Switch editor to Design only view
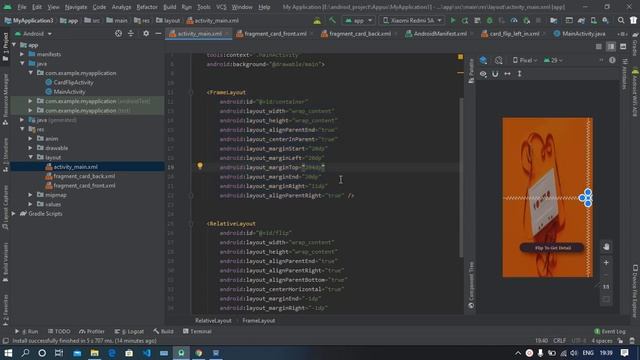640x360 pixels. [623, 47]
